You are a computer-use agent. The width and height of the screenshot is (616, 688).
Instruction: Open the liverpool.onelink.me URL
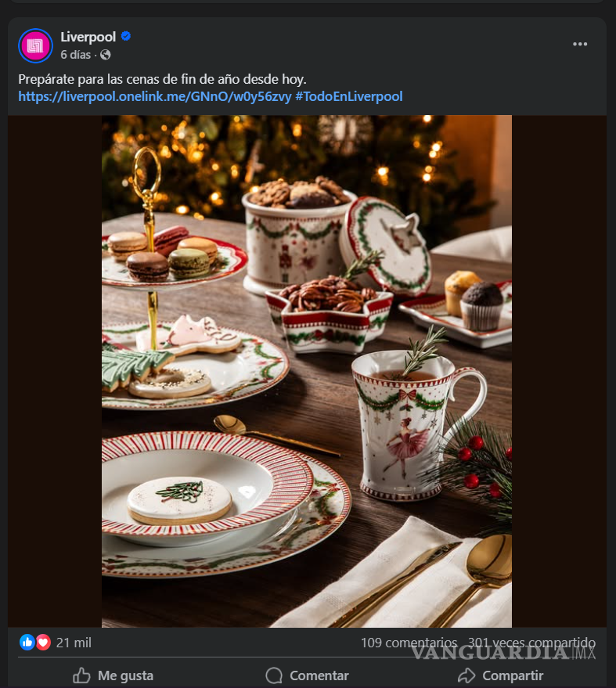click(x=155, y=97)
